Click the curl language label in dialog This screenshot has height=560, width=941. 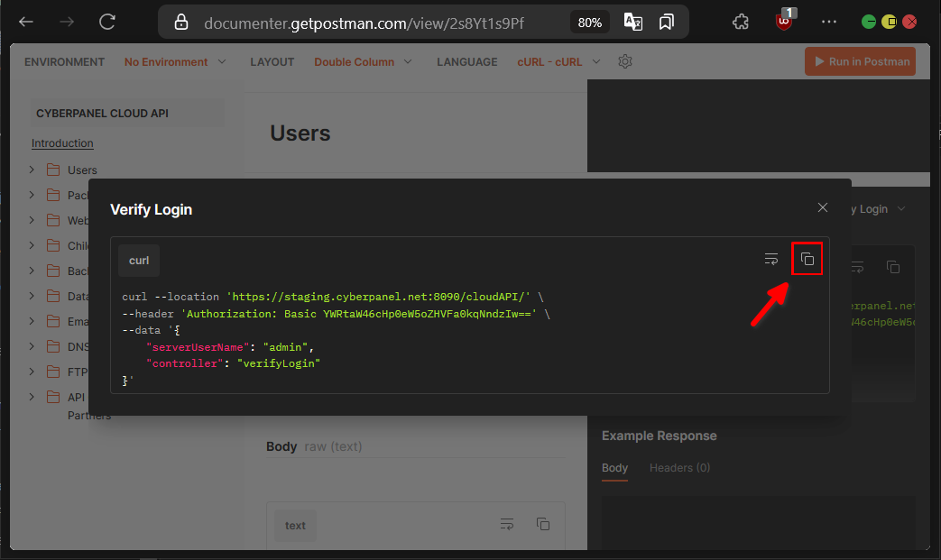[139, 261]
